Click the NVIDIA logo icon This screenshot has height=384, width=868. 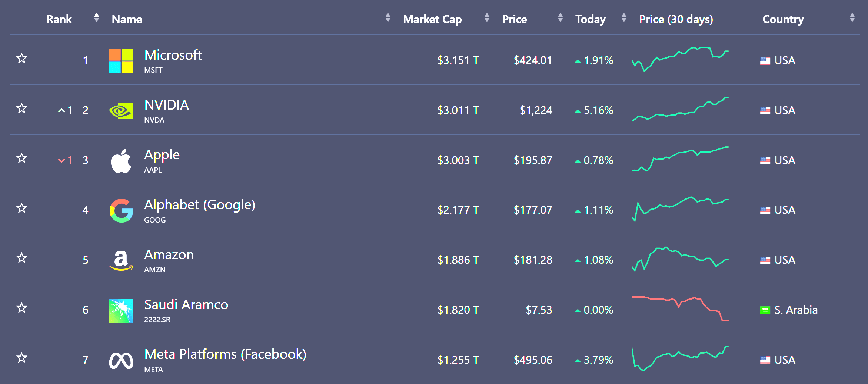[x=121, y=111]
